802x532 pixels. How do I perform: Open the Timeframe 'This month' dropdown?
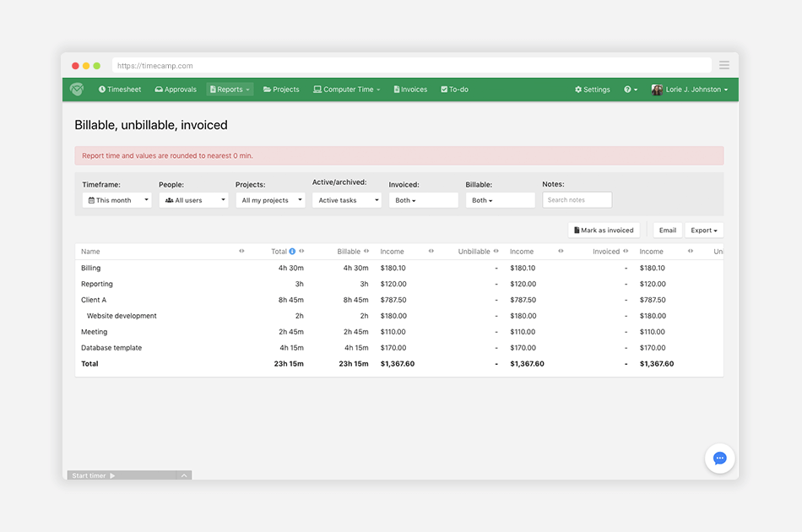pos(117,200)
